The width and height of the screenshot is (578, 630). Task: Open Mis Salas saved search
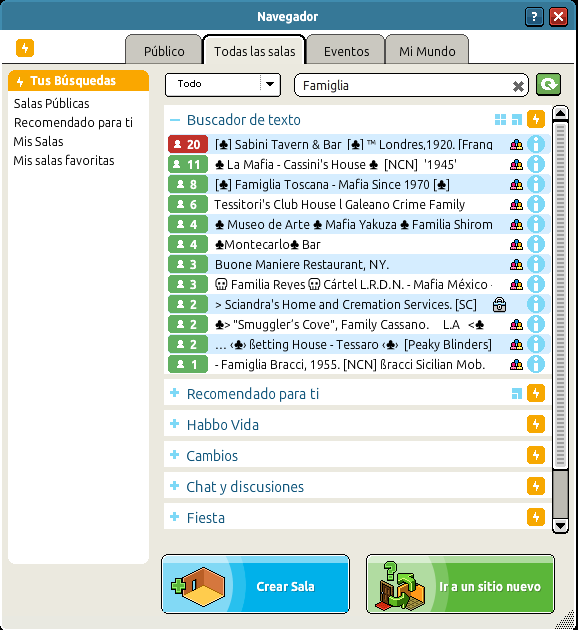[39, 141]
